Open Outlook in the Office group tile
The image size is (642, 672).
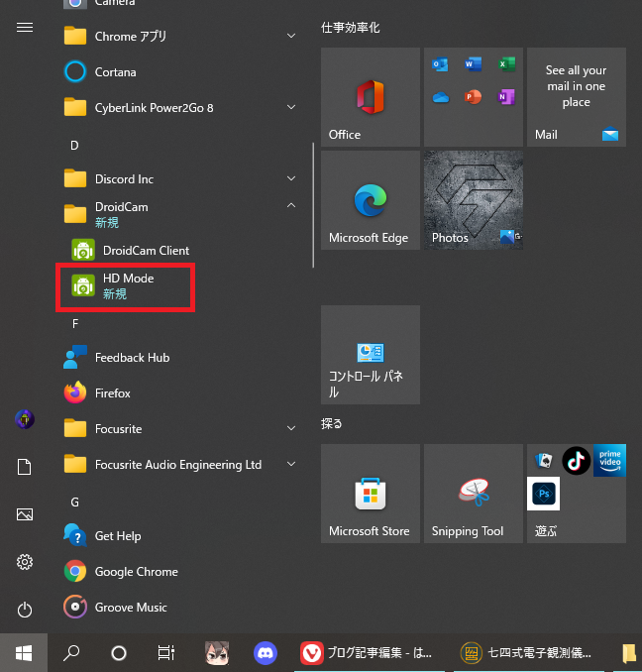(440, 64)
